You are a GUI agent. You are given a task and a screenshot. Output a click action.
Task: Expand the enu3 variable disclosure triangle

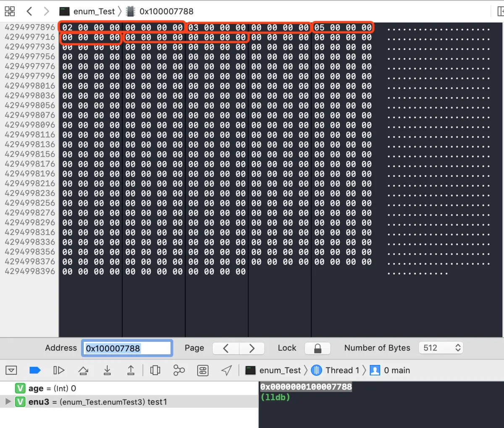coord(8,402)
